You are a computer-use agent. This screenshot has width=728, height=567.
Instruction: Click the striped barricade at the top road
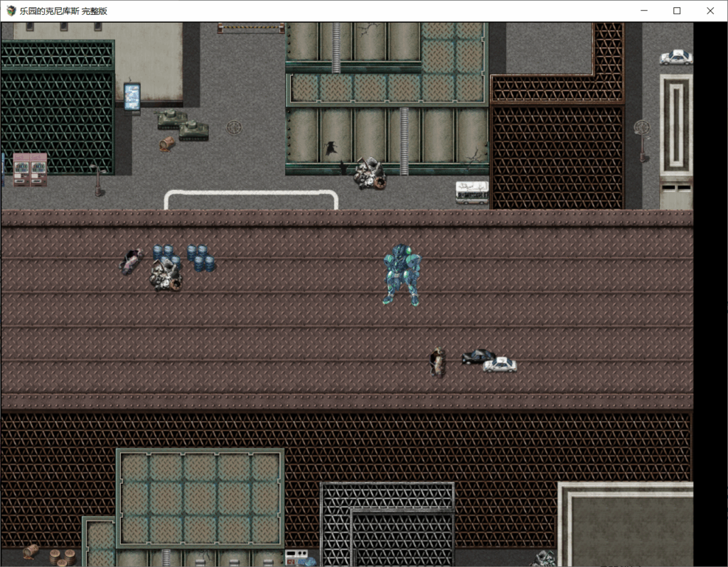pos(251,28)
